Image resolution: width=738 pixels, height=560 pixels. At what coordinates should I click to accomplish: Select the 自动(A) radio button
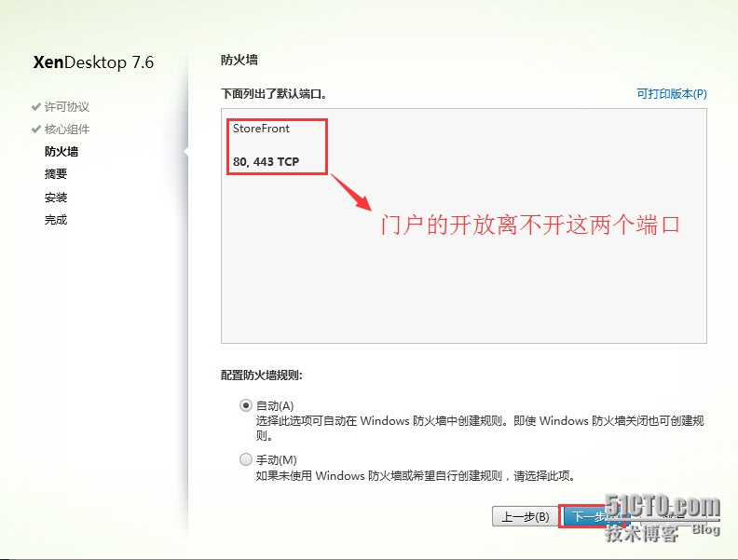tap(246, 405)
